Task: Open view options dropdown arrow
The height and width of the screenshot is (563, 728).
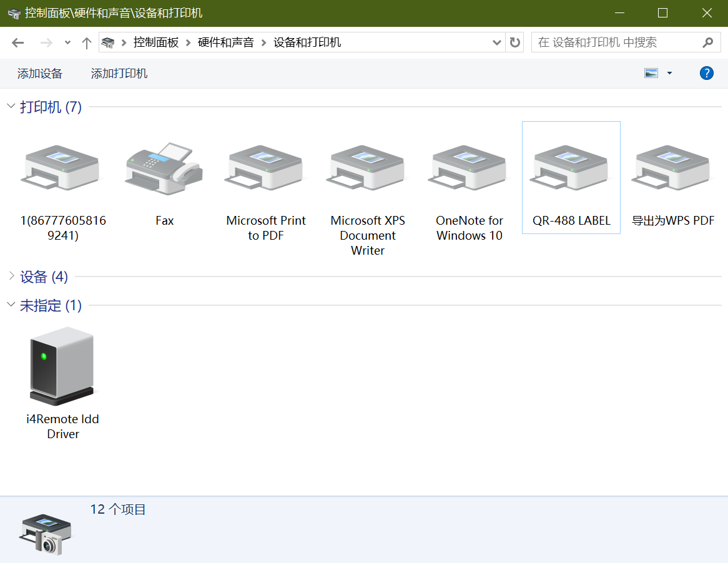Action: [x=669, y=73]
